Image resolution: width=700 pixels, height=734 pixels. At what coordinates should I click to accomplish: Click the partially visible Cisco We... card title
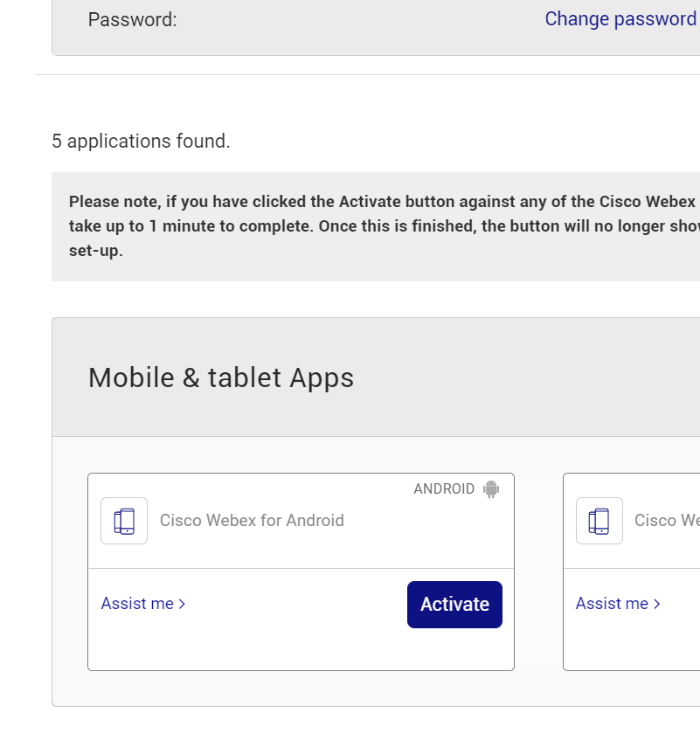point(667,521)
